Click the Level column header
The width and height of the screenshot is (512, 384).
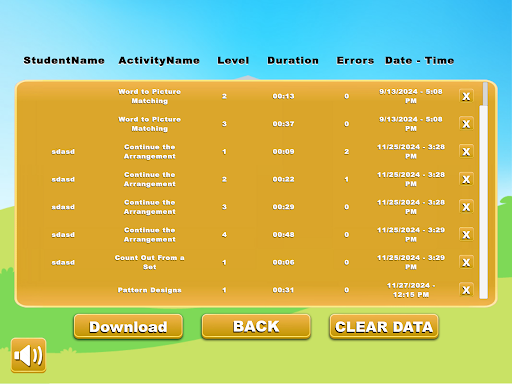click(x=233, y=61)
